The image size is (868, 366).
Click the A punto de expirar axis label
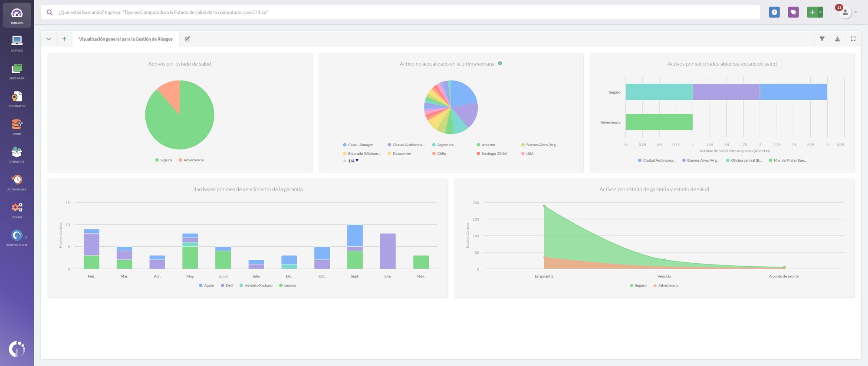pyautogui.click(x=784, y=276)
